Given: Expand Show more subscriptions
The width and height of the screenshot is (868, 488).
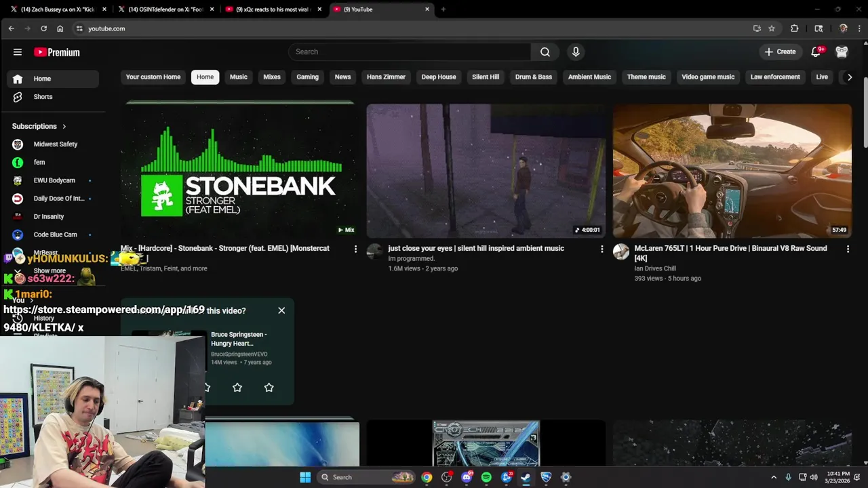Looking at the screenshot, I should pyautogui.click(x=50, y=270).
